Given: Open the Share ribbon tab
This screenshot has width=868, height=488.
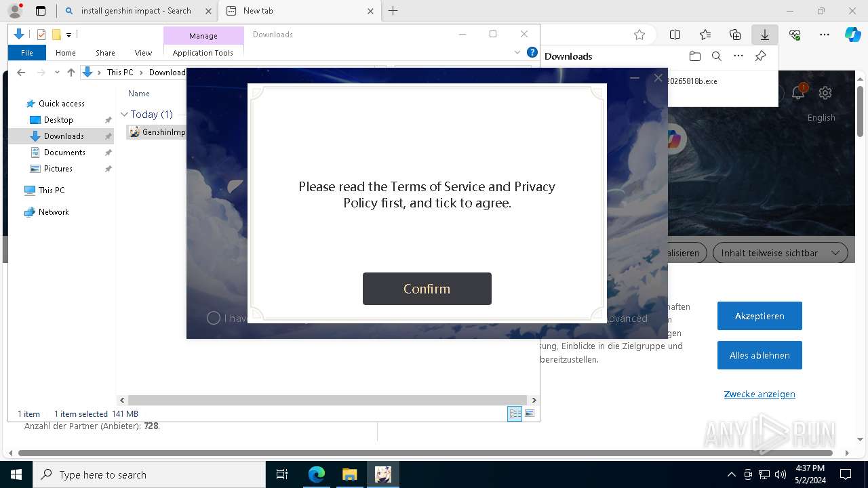Looking at the screenshot, I should coord(105,53).
